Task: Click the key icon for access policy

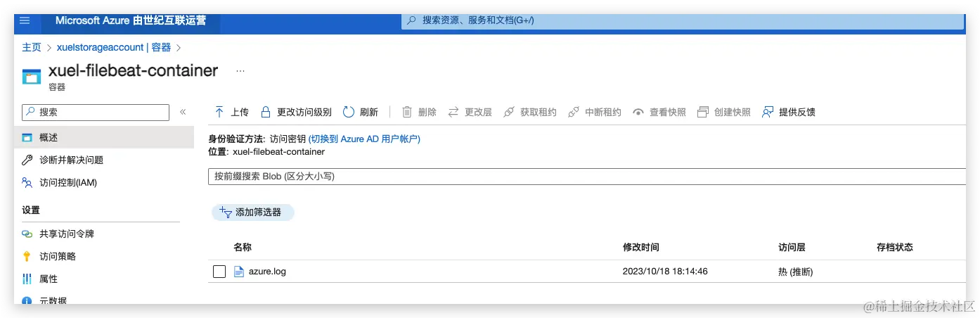Action: pyautogui.click(x=27, y=256)
